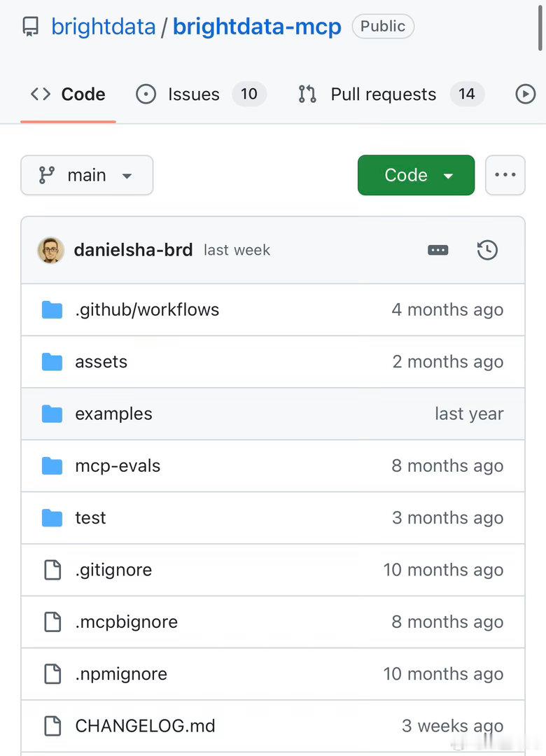Switch to the Issues tab
Viewport: 546px width, 756px height.
pos(201,94)
